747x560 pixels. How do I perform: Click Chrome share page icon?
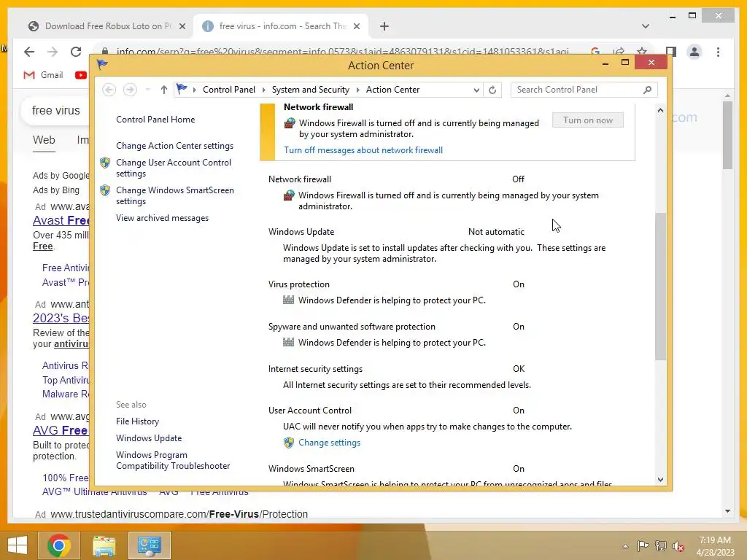[619, 52]
